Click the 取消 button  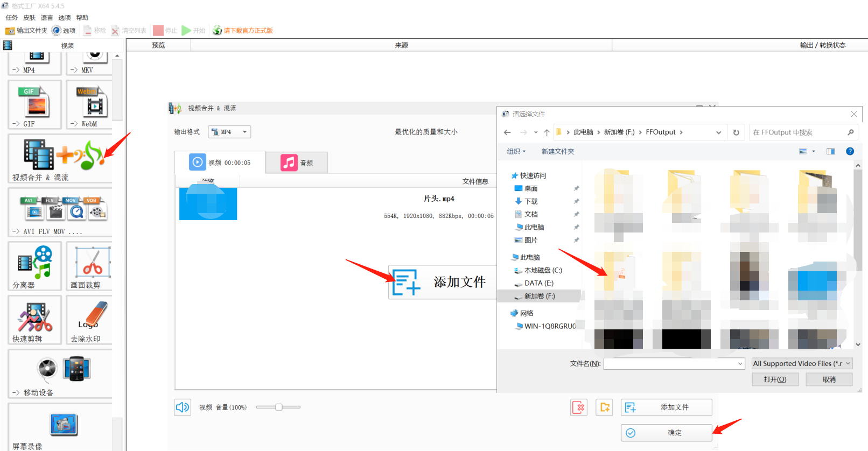[829, 379]
